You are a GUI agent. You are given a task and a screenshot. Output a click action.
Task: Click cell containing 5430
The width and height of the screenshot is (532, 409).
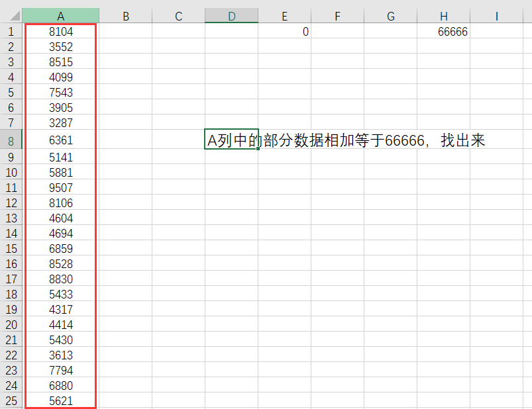coord(61,340)
